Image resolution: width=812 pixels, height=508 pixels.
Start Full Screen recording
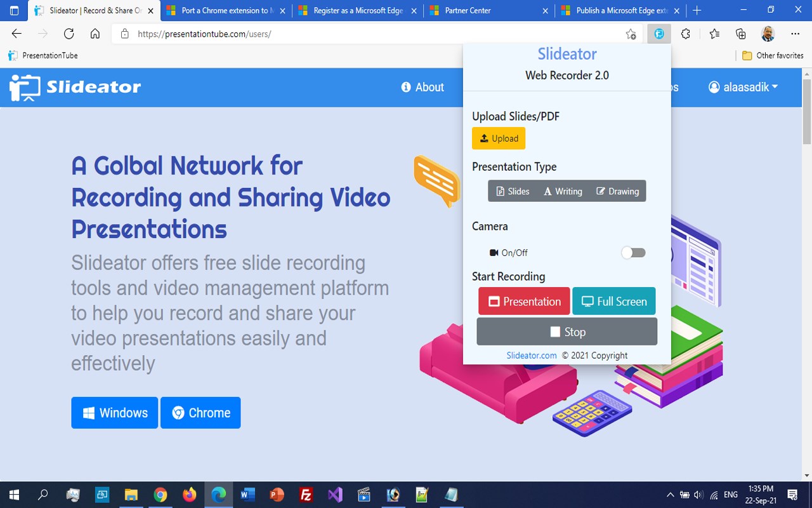(614, 301)
